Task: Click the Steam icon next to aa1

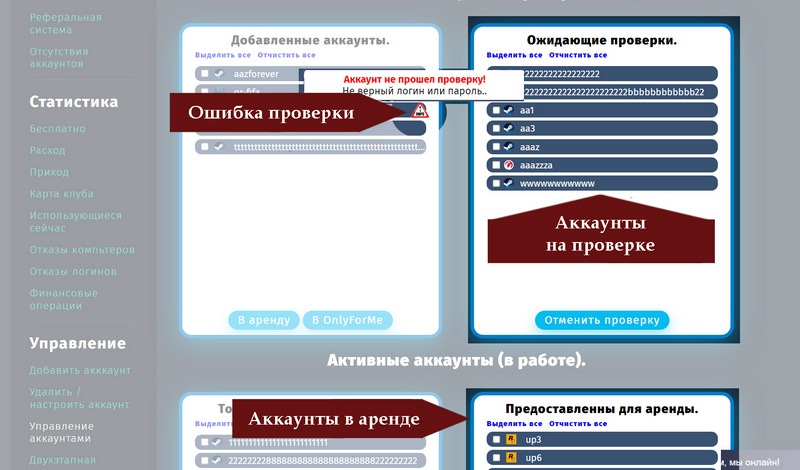Action: (508, 110)
